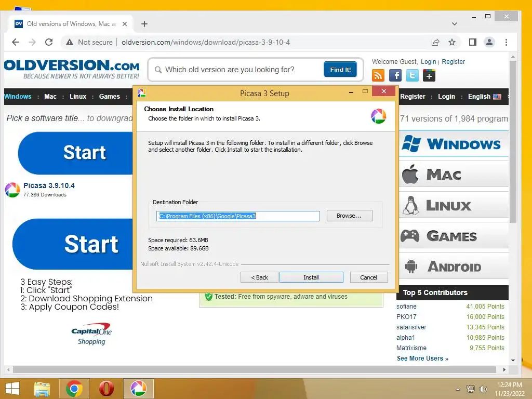
Task: Click the OldVersion.com logo
Action: [x=72, y=69]
